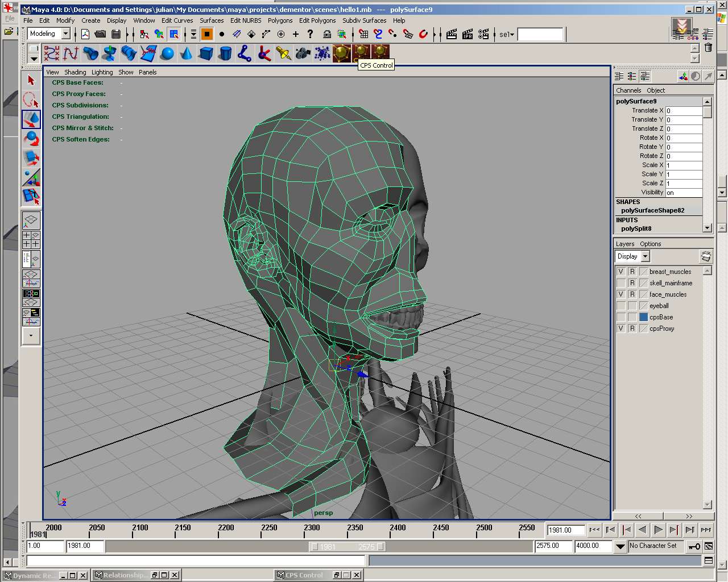Activate the Lasso selection tool
728x582 pixels.
tap(31, 100)
